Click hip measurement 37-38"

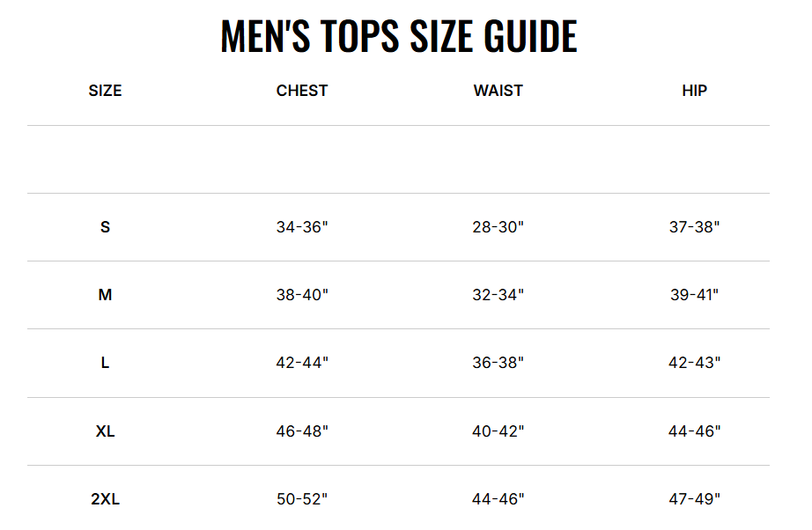point(694,227)
